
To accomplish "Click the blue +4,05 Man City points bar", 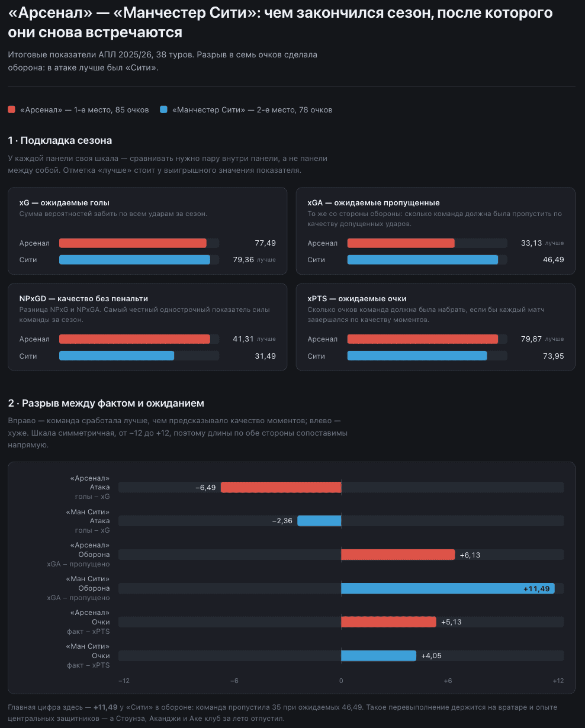I will click(x=378, y=656).
